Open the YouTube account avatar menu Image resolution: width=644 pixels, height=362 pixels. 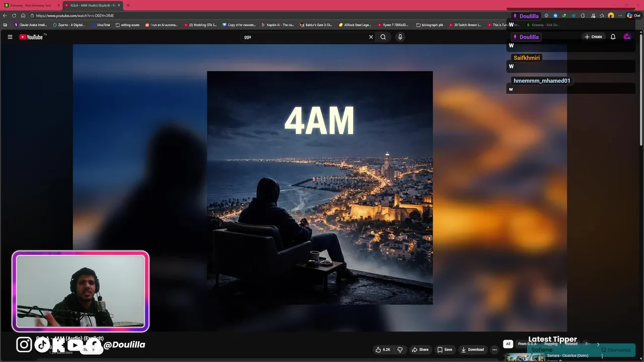(627, 37)
